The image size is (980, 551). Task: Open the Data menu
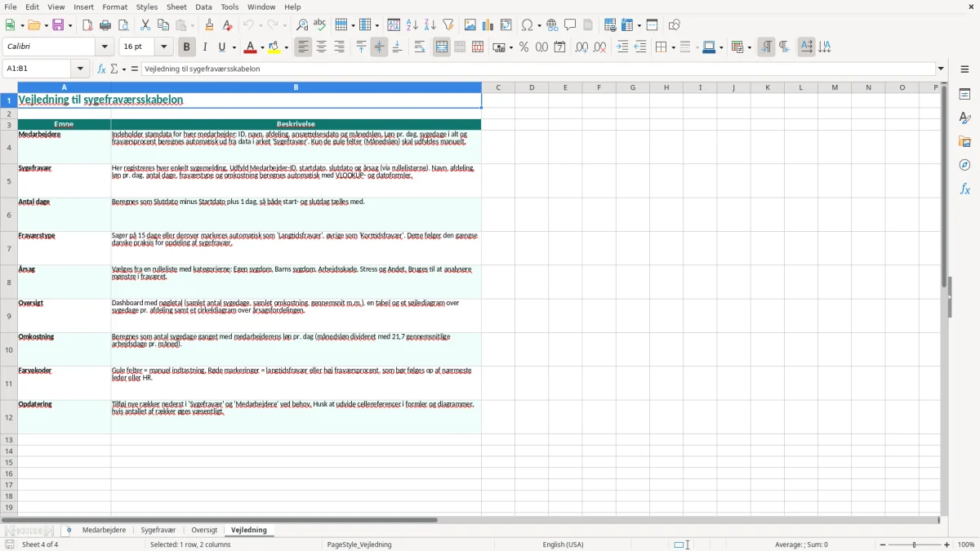click(x=203, y=7)
